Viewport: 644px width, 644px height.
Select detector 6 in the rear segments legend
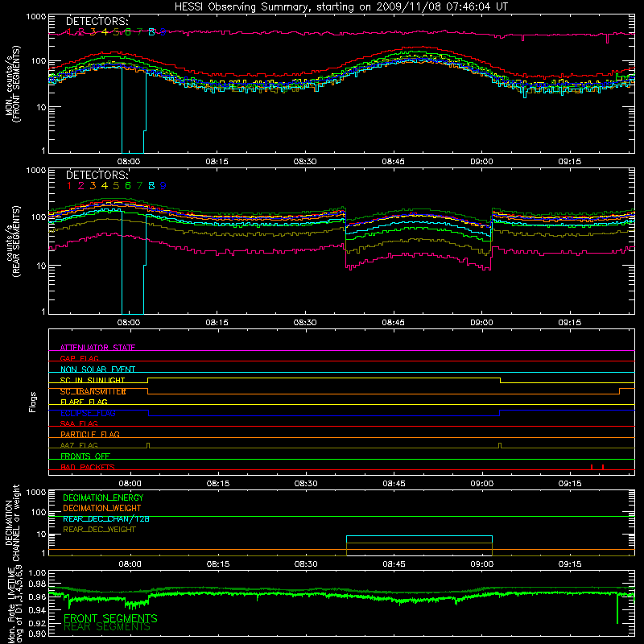(128, 186)
